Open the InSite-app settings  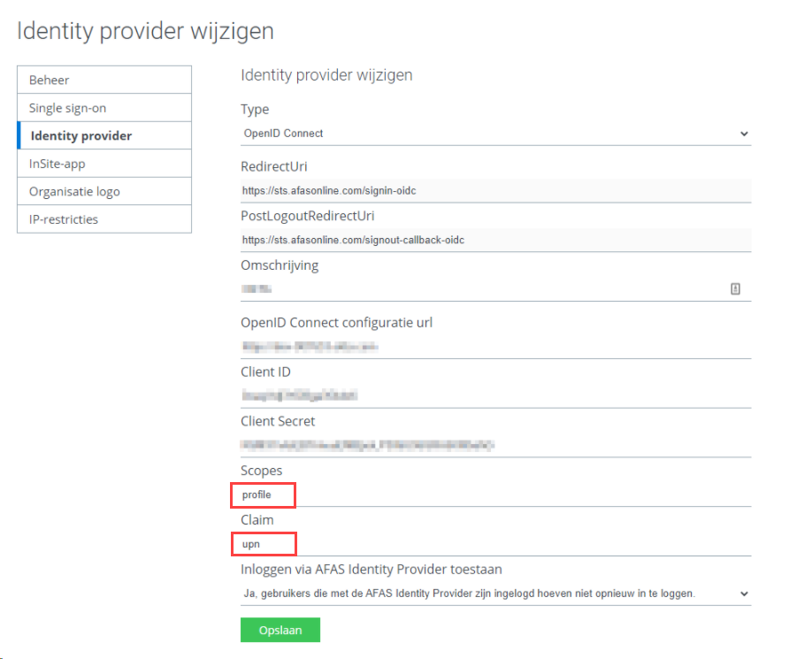104,164
